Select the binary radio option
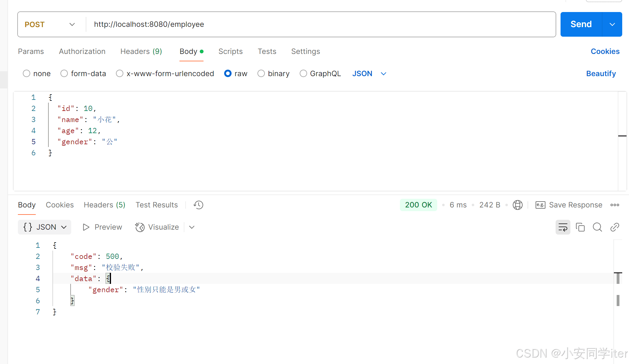 pyautogui.click(x=273, y=74)
